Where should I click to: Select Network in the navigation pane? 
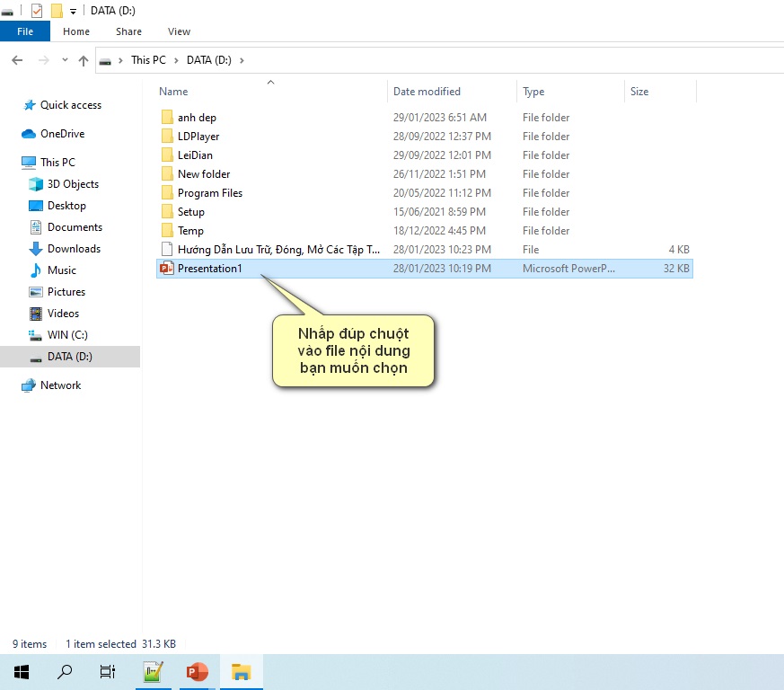[60, 385]
